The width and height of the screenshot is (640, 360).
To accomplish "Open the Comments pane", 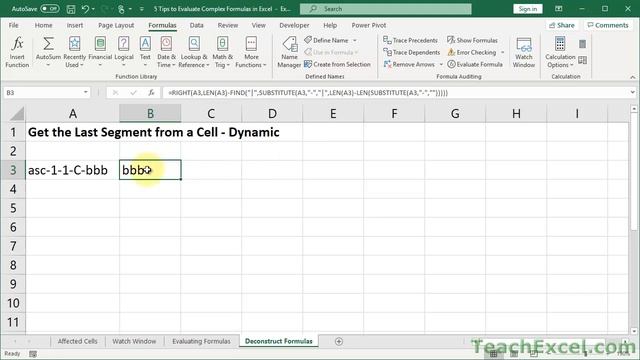I will pos(607,25).
